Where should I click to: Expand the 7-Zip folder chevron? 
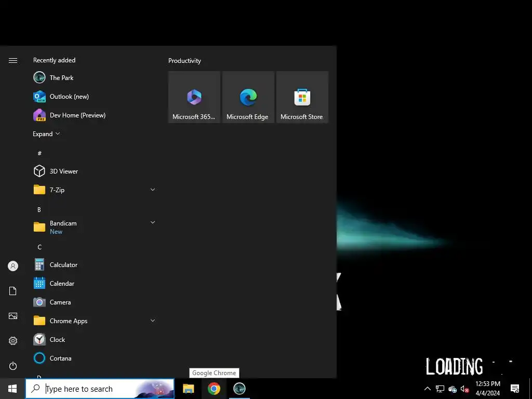pos(153,190)
